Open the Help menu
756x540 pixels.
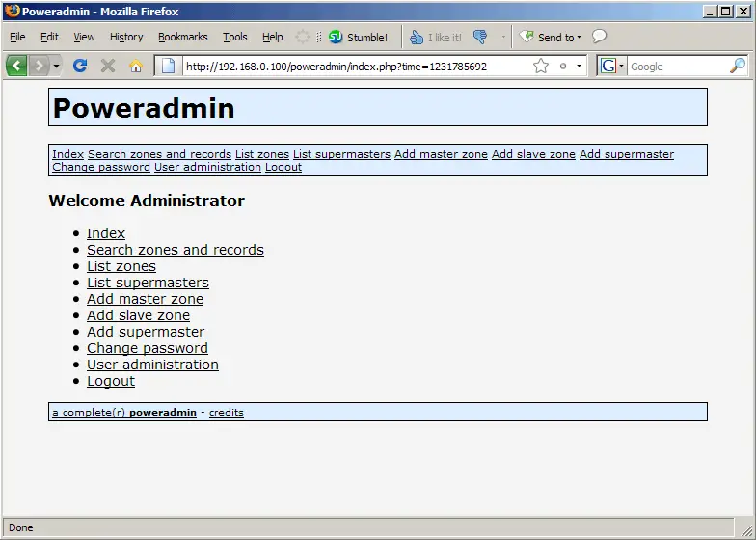pos(272,37)
